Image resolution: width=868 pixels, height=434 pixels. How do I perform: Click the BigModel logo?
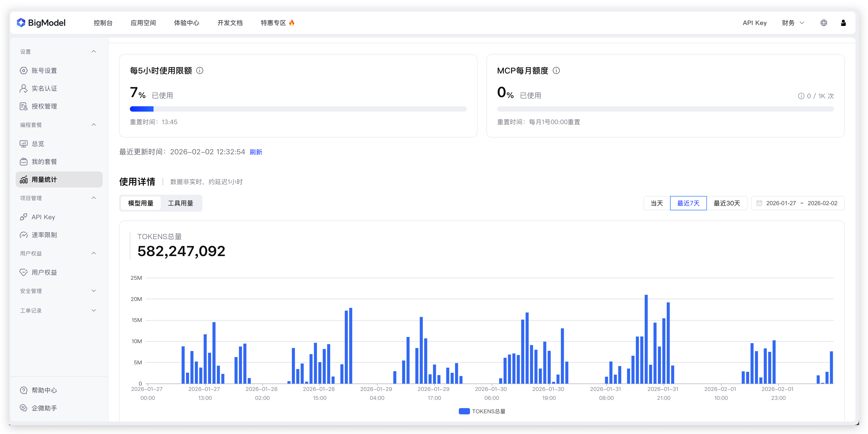[x=41, y=23]
